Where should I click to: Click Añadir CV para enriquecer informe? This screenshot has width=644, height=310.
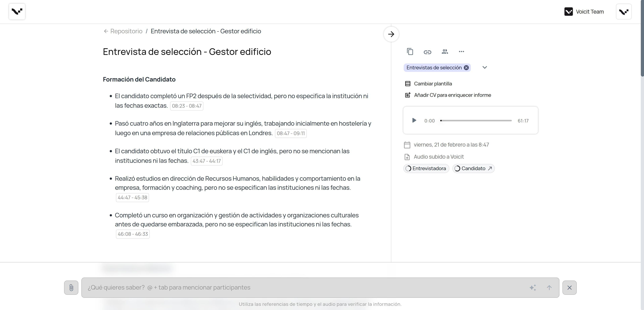(x=452, y=95)
